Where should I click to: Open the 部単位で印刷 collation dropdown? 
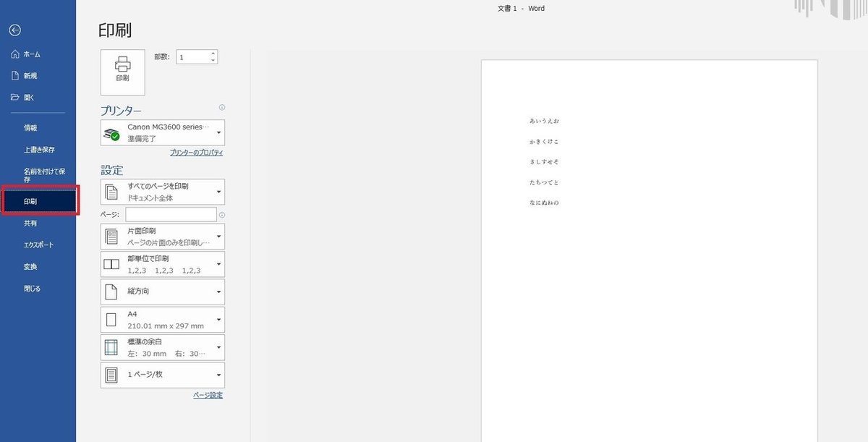pos(163,264)
